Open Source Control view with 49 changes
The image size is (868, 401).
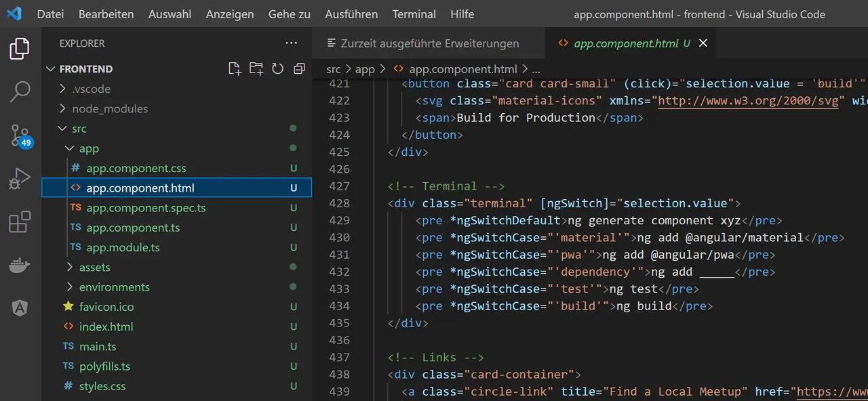pos(21,135)
